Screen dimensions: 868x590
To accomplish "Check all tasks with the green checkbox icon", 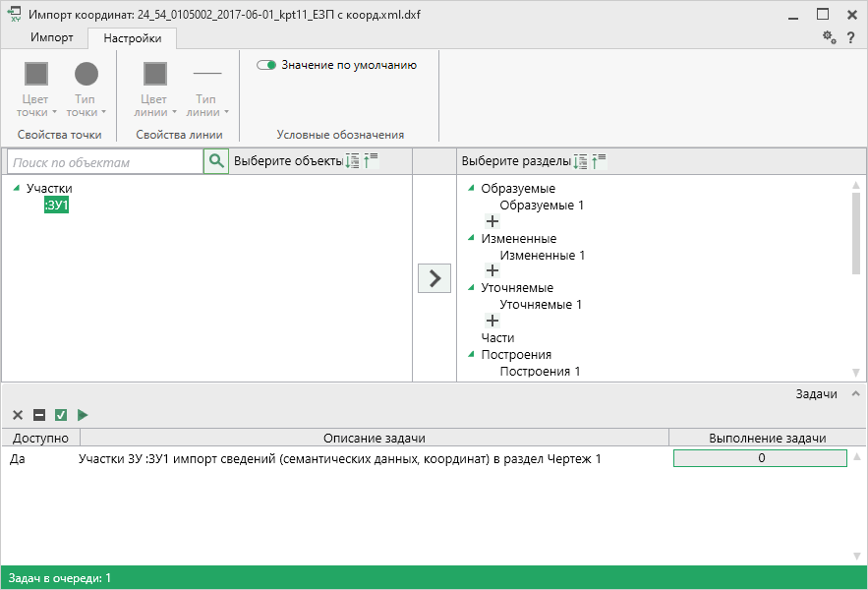I will coord(61,415).
